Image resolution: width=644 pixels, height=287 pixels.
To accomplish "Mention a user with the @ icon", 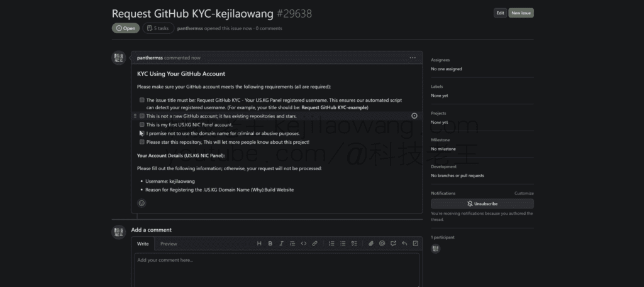I will click(382, 244).
